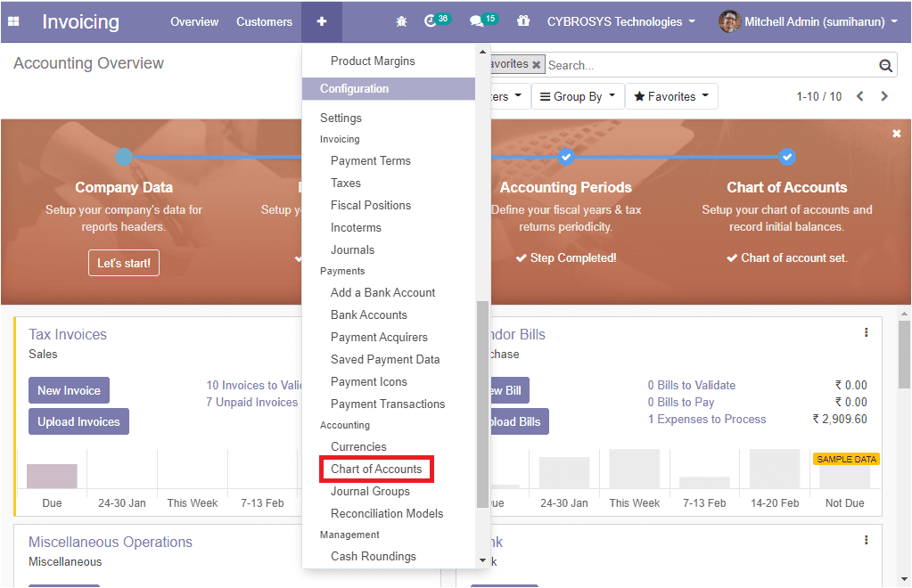Viewport: 912px width, 588px height.
Task: Remove the Favorites filter facet
Action: pos(537,64)
